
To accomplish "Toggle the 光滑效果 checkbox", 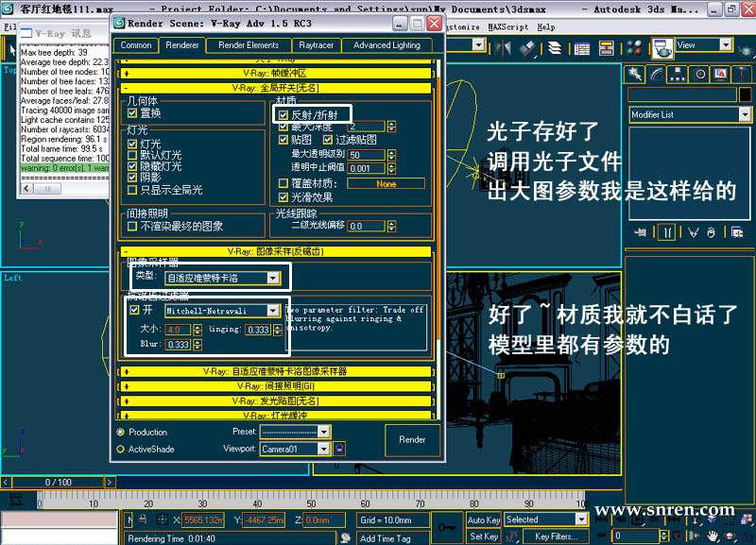I will [x=283, y=196].
